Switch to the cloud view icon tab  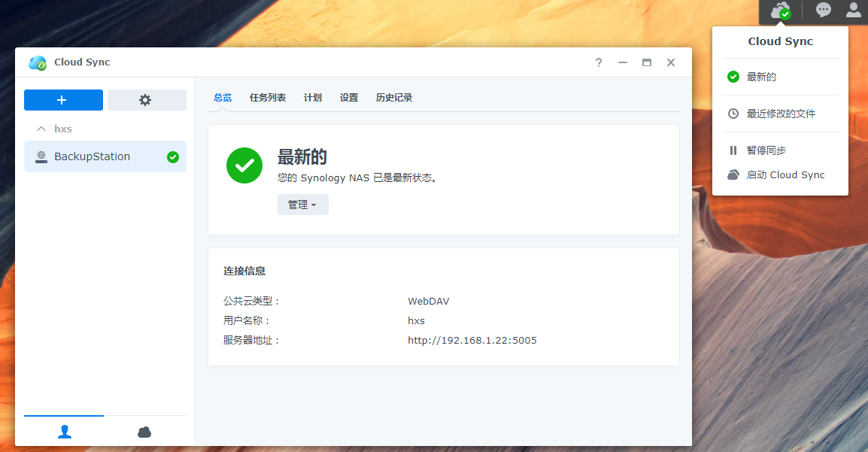pyautogui.click(x=144, y=432)
